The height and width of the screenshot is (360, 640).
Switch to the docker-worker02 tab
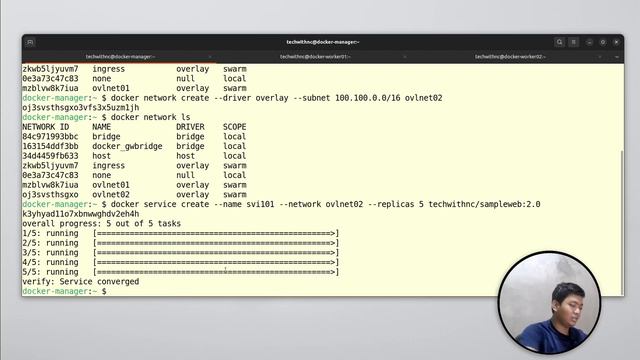coord(510,57)
